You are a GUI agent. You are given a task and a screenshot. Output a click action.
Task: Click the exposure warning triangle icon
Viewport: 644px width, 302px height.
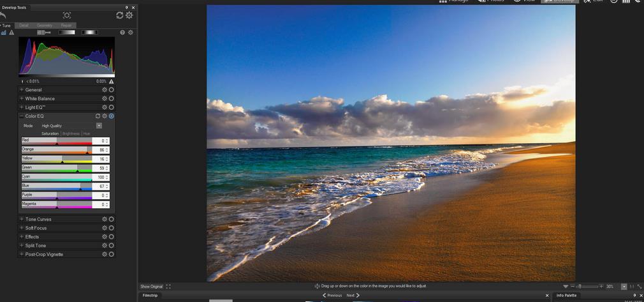coord(11,32)
